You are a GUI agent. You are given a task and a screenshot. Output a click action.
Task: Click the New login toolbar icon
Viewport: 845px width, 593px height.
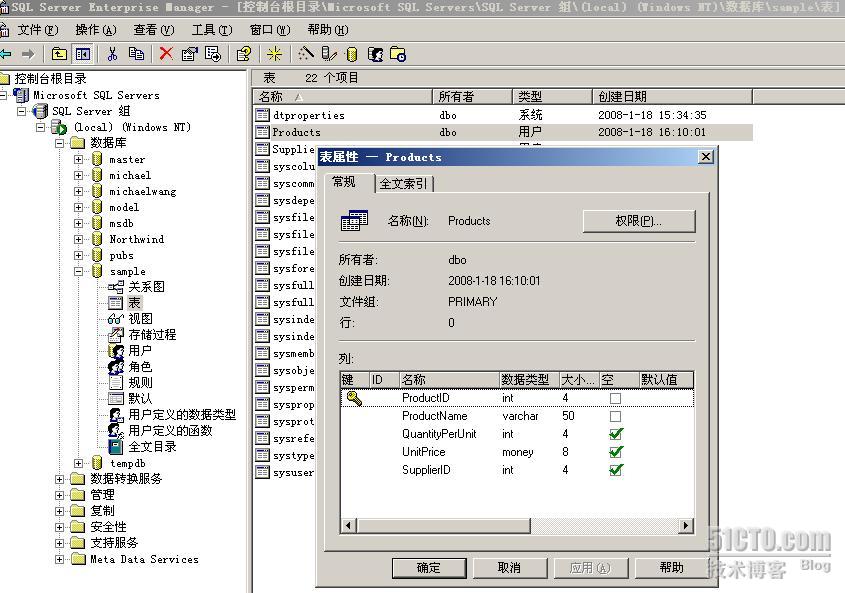[375, 54]
